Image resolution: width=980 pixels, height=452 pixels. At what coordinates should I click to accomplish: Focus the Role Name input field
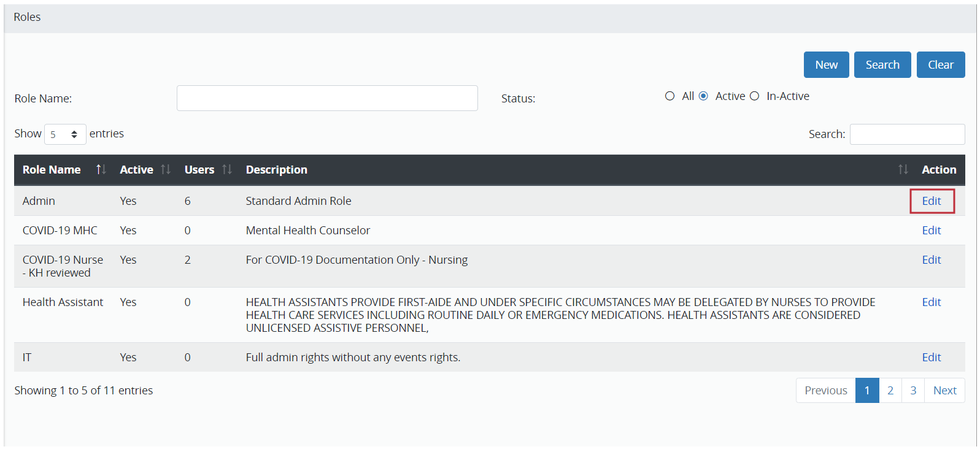click(x=327, y=98)
